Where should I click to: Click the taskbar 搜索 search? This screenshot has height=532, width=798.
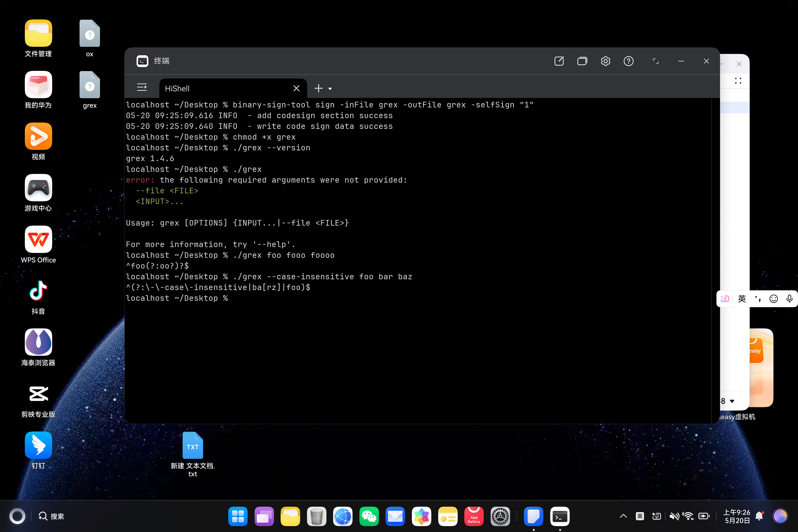click(x=51, y=516)
